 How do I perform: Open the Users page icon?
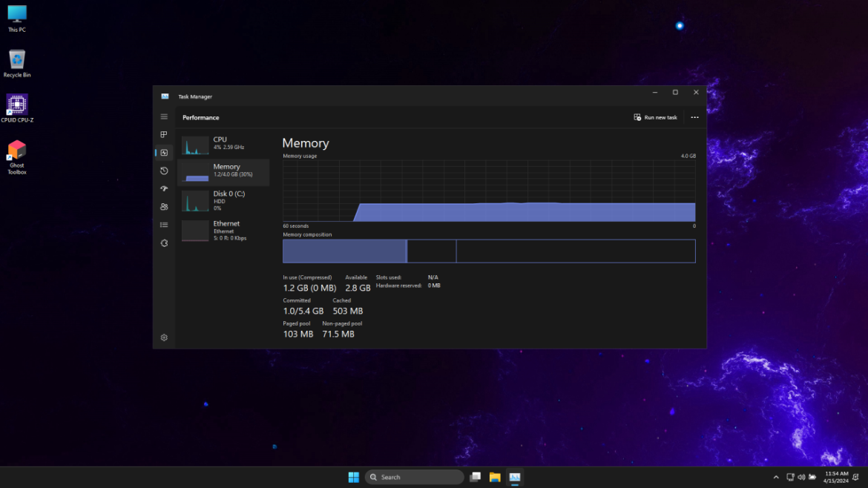click(164, 207)
